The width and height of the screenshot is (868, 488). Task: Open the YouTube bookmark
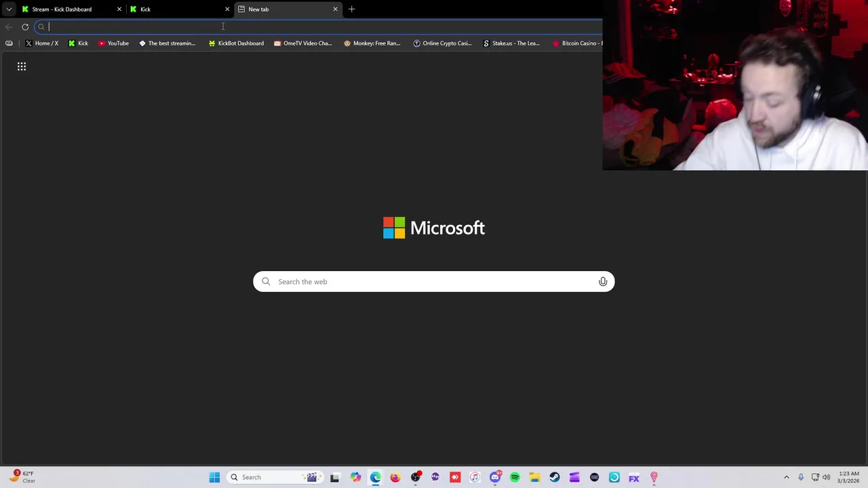point(113,43)
